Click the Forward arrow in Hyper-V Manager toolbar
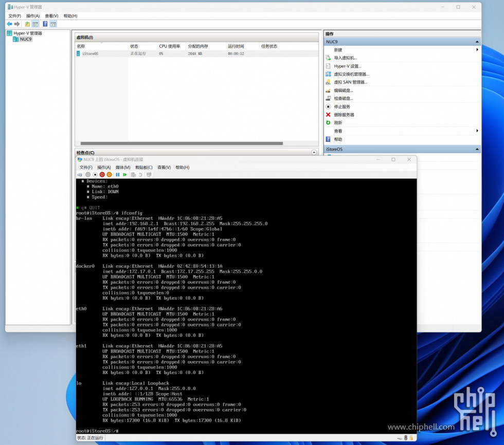 point(17,24)
